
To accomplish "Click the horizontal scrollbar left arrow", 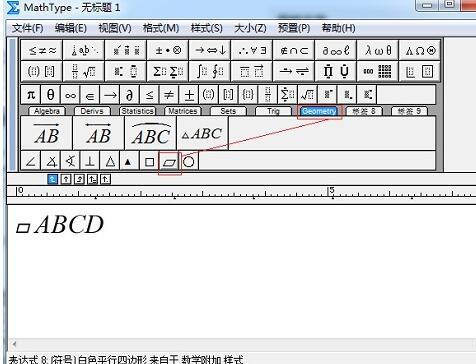I will pos(14,343).
